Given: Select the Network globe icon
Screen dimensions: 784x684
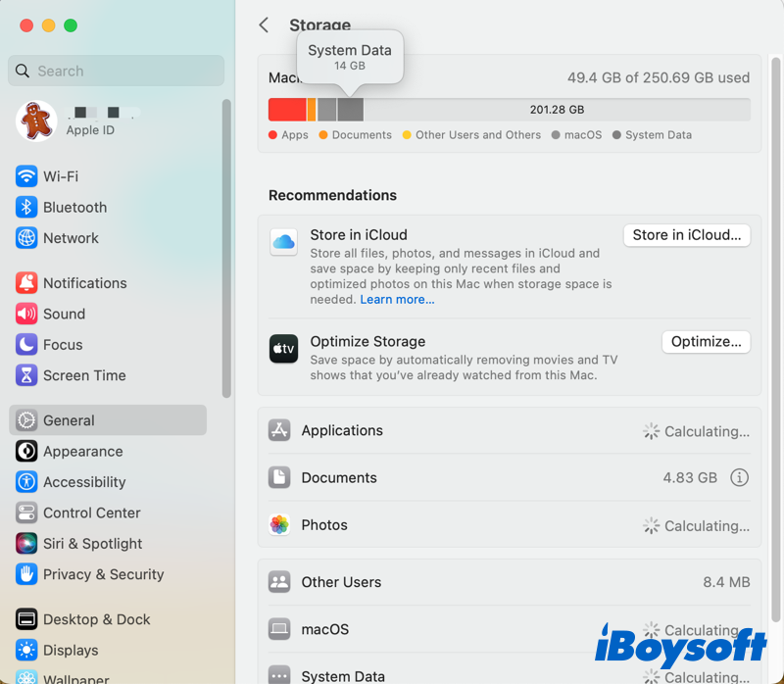Looking at the screenshot, I should click(26, 238).
